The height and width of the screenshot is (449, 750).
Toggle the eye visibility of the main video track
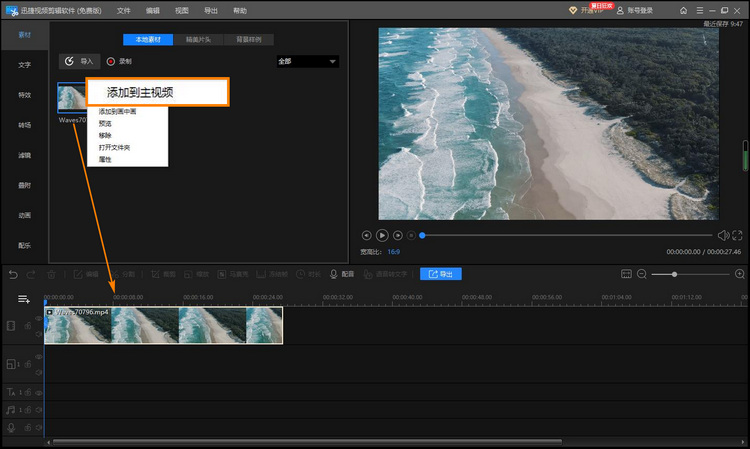click(x=39, y=318)
